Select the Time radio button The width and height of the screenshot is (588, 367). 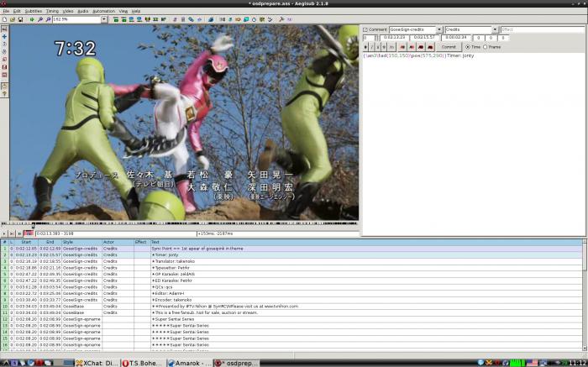468,47
